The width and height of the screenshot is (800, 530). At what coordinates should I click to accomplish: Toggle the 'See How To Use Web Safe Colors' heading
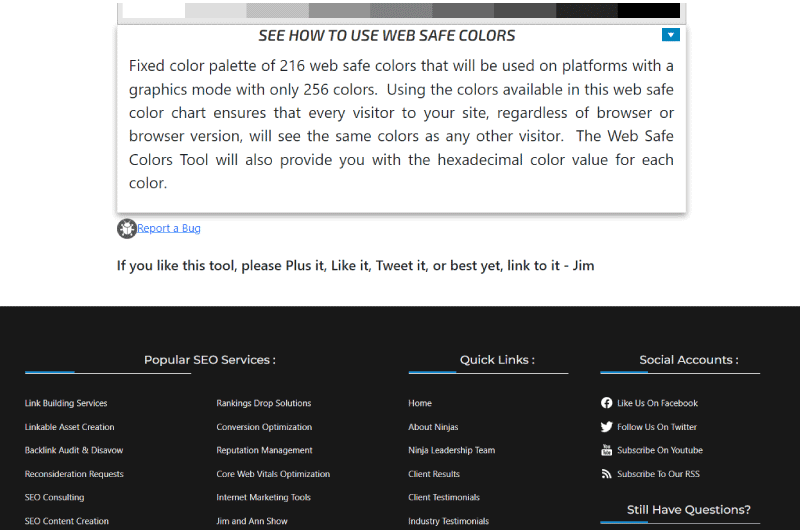point(386,35)
